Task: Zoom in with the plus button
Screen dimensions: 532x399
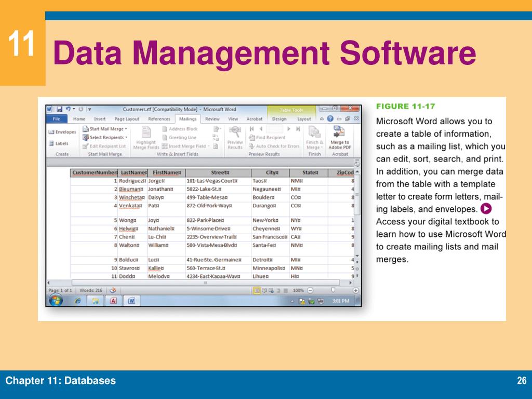Action: coord(355,290)
